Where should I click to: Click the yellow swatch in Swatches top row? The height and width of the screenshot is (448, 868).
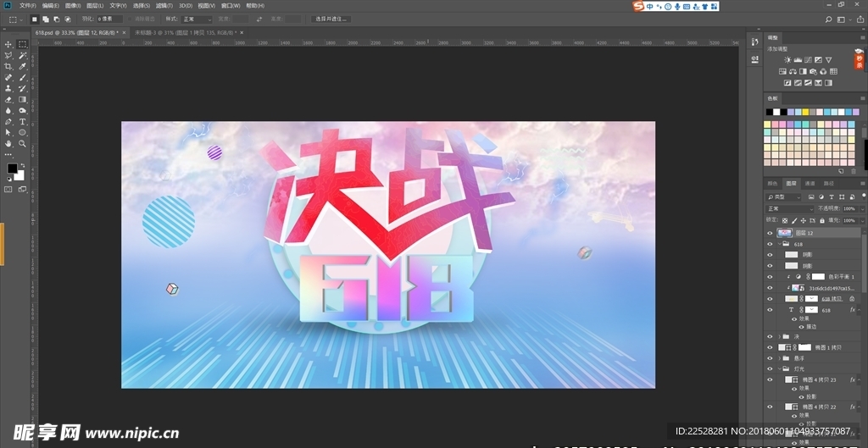[805, 112]
